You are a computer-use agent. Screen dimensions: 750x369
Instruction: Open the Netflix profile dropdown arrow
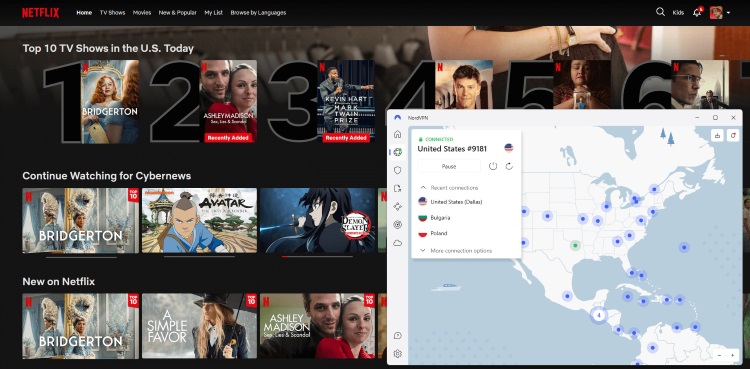click(x=728, y=13)
